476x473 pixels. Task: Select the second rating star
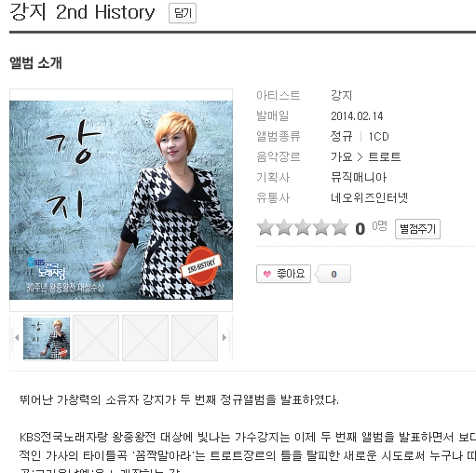[284, 227]
